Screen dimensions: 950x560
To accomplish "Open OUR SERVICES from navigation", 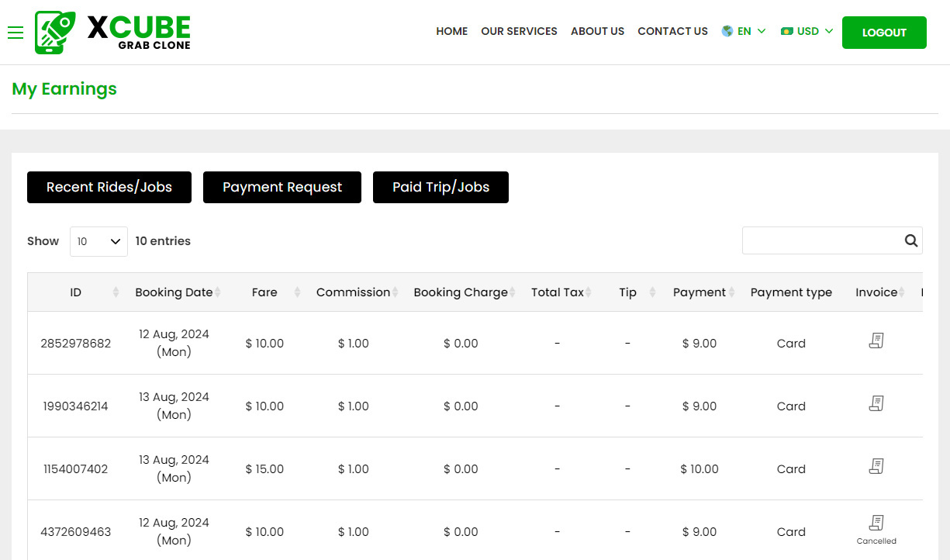I will click(x=519, y=32).
